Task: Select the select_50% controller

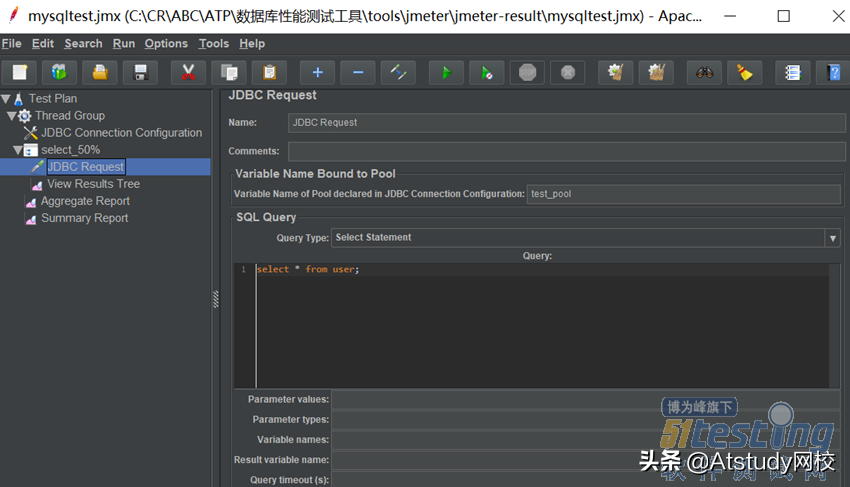Action: click(70, 150)
